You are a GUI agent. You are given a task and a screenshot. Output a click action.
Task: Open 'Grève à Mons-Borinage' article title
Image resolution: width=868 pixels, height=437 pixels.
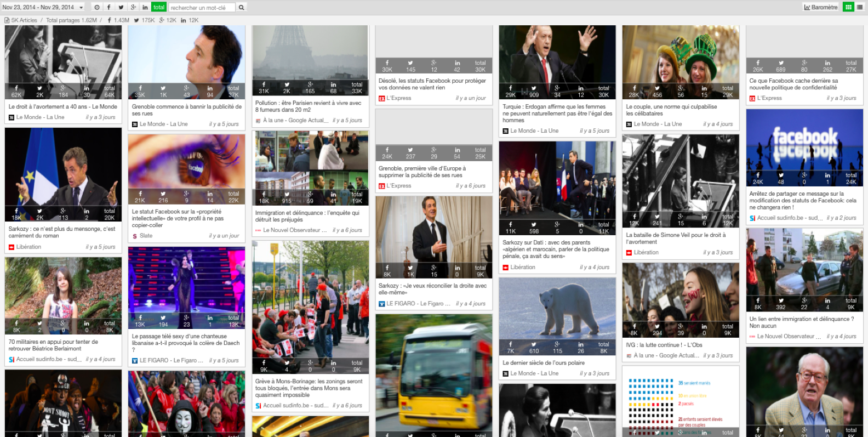[x=309, y=388]
